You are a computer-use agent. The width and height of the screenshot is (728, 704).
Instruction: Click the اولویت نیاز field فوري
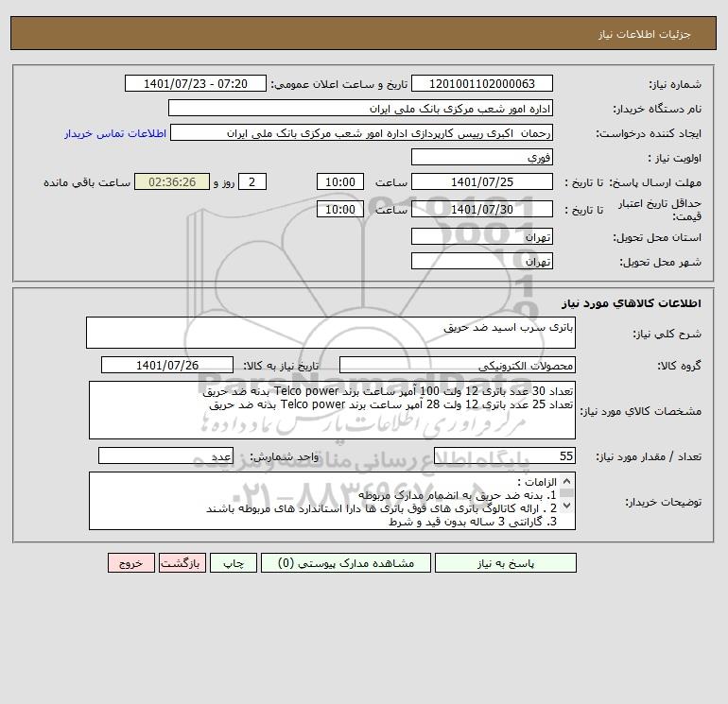click(482, 157)
